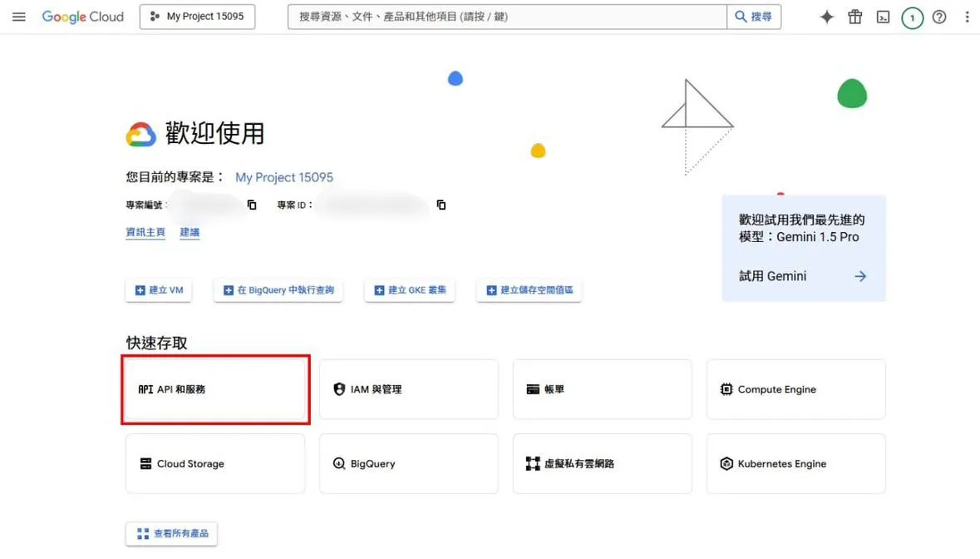The image size is (980, 559).
Task: Click the IAM shield icon
Action: [x=339, y=389]
